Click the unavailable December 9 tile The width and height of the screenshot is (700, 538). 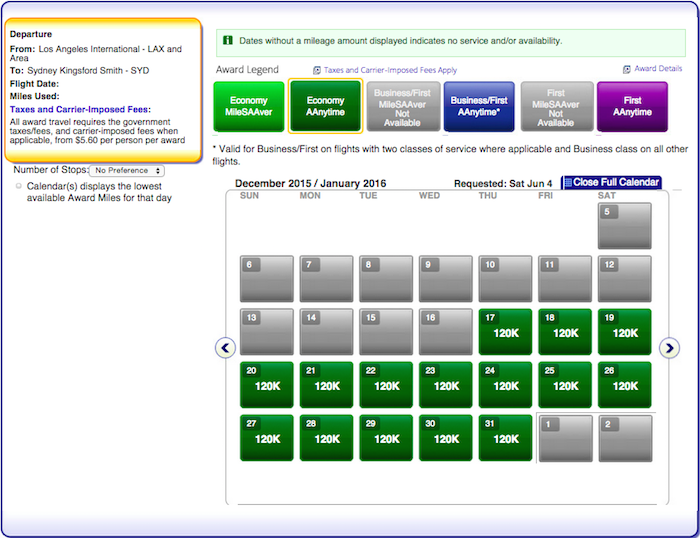[446, 279]
